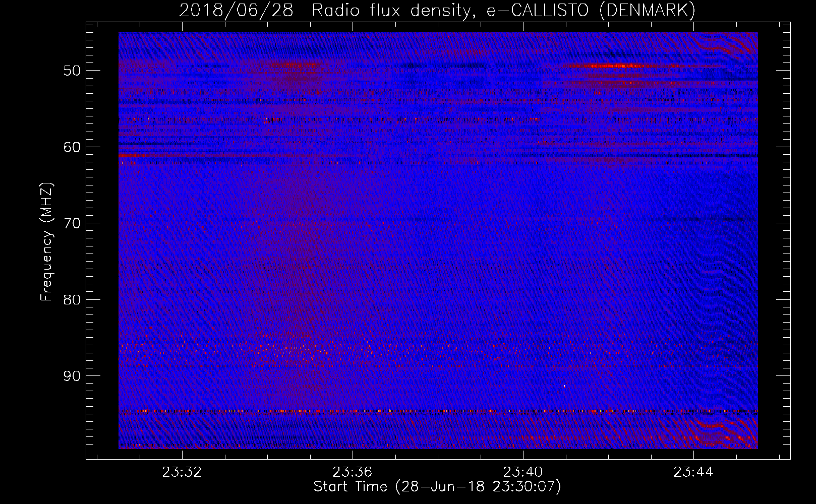Click the 60 frequency tick label
The height and width of the screenshot is (504, 816).
click(72, 147)
